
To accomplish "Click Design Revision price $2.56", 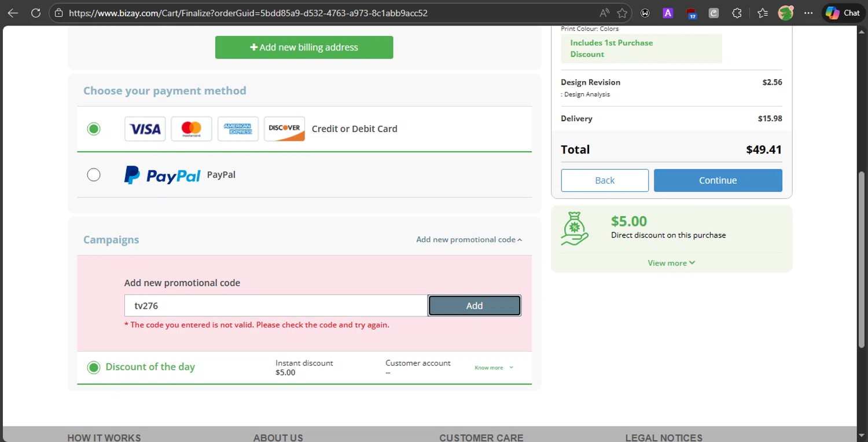I will point(772,82).
